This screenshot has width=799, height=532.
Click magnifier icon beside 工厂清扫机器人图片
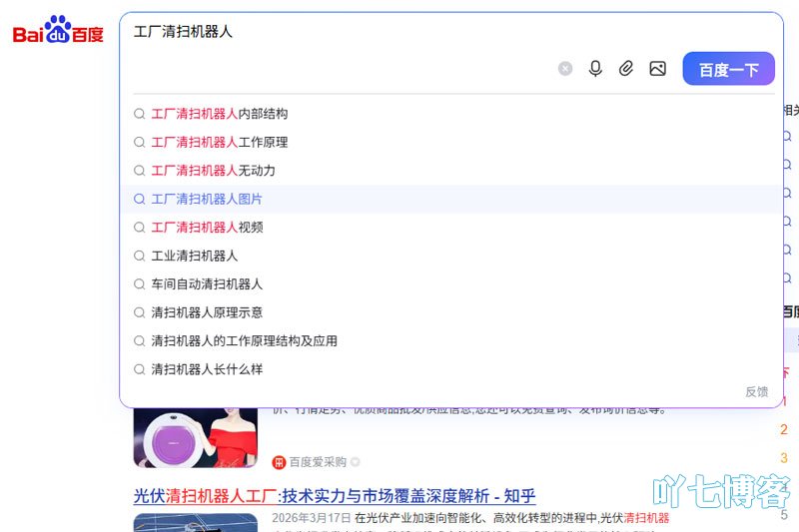point(139,199)
